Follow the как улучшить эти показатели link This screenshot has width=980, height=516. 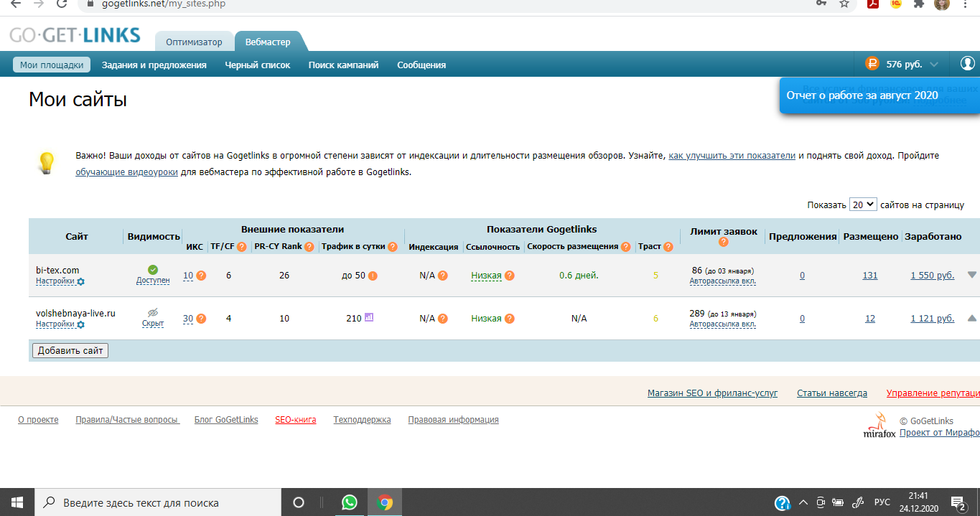click(x=732, y=156)
